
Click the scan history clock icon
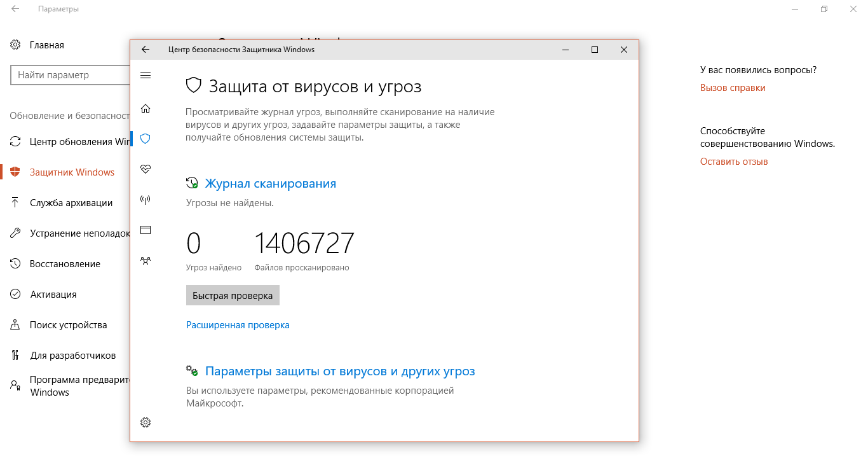point(192,183)
